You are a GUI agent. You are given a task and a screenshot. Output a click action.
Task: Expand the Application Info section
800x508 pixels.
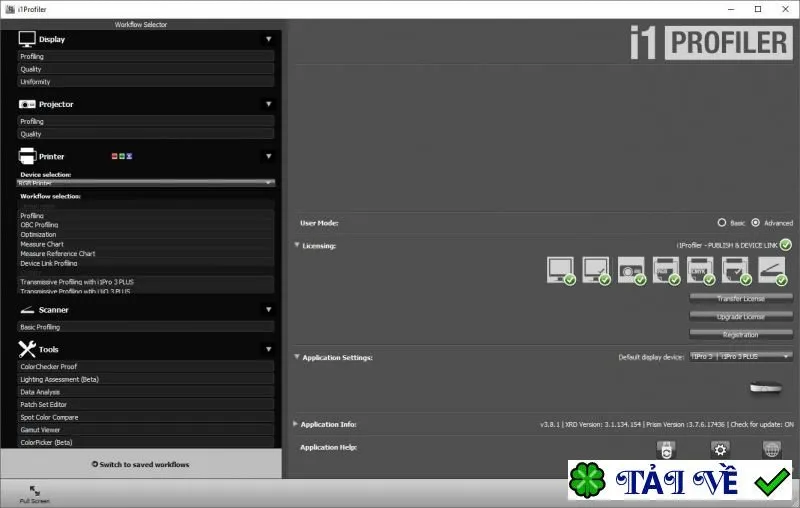point(295,424)
